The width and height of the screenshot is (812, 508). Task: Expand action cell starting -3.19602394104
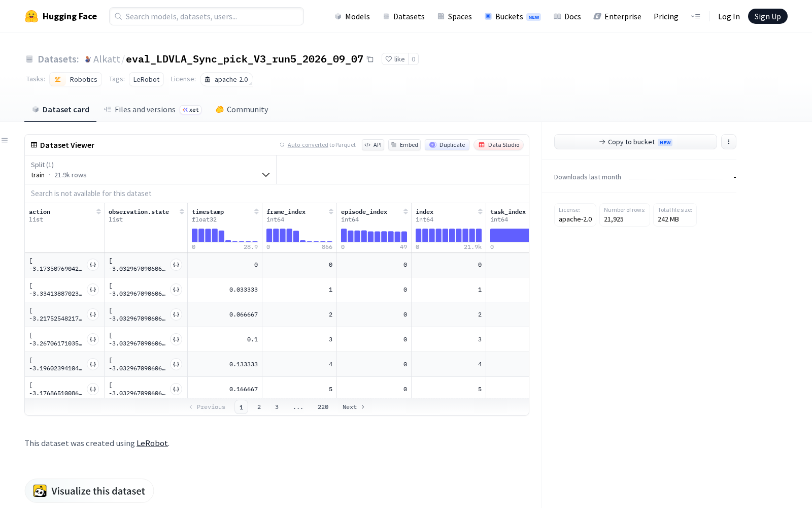click(x=93, y=364)
